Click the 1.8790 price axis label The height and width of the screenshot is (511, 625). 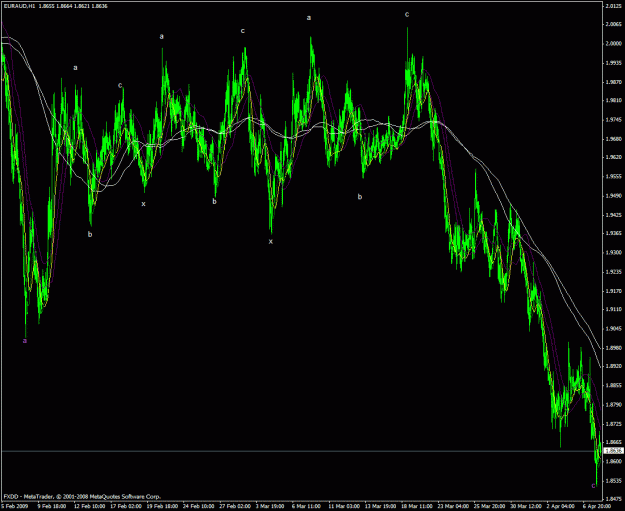613,404
